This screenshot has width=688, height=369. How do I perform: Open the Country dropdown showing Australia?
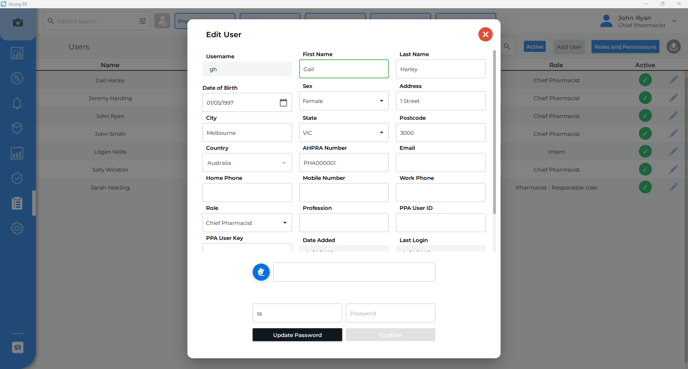247,163
